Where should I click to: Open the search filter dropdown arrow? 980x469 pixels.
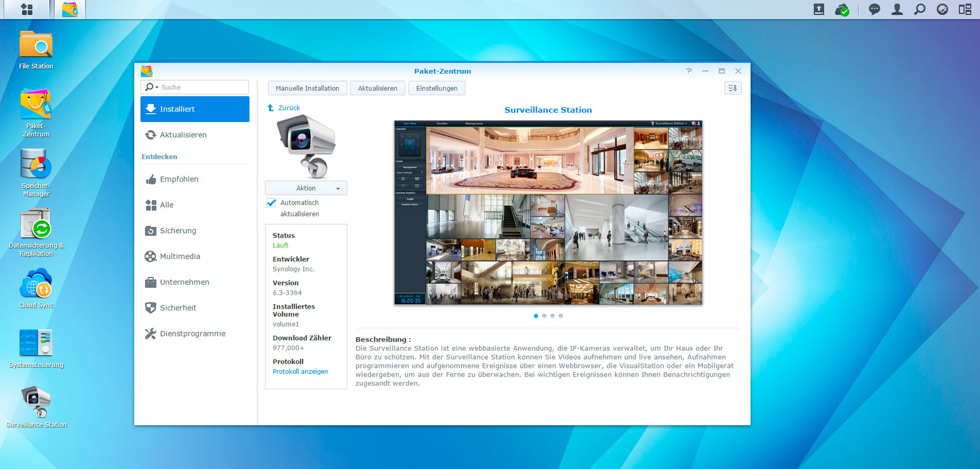click(156, 87)
